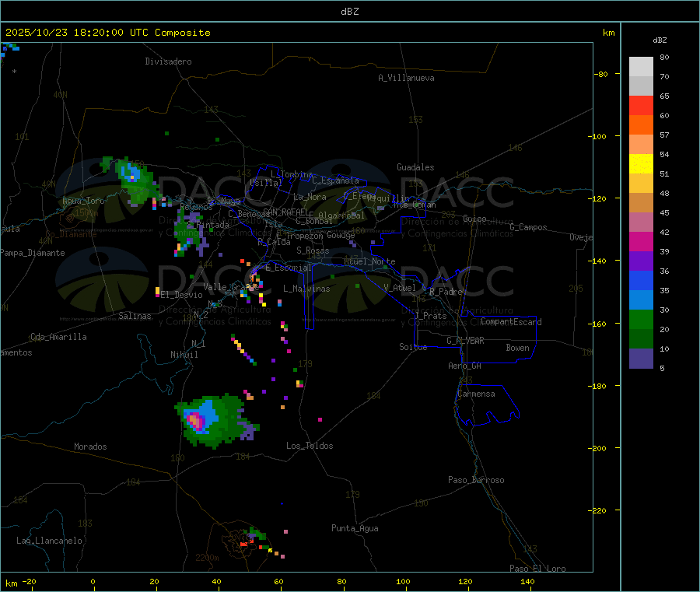This screenshot has width=700, height=592.
Task: Click the Guico location label
Action: (474, 219)
